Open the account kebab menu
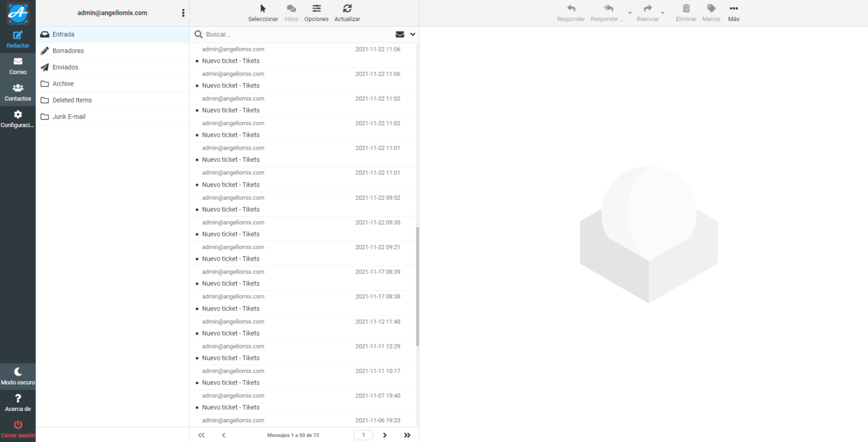Viewport: 868px width, 442px height. [x=183, y=12]
